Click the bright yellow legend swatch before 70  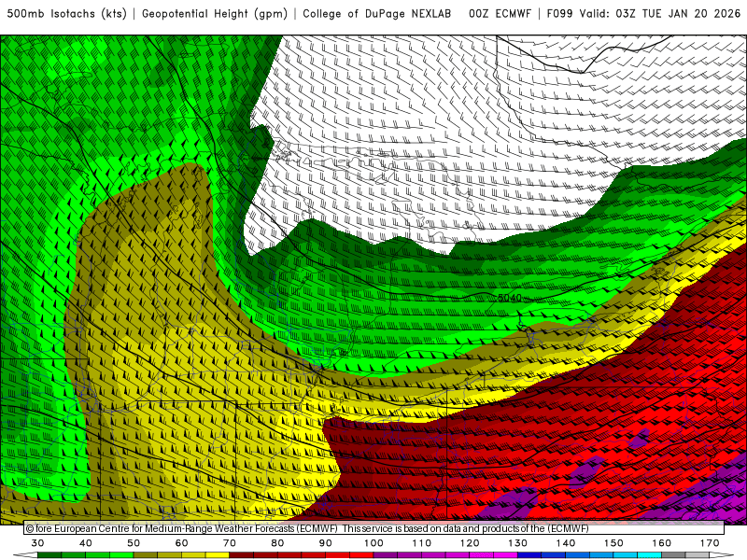pos(218,555)
